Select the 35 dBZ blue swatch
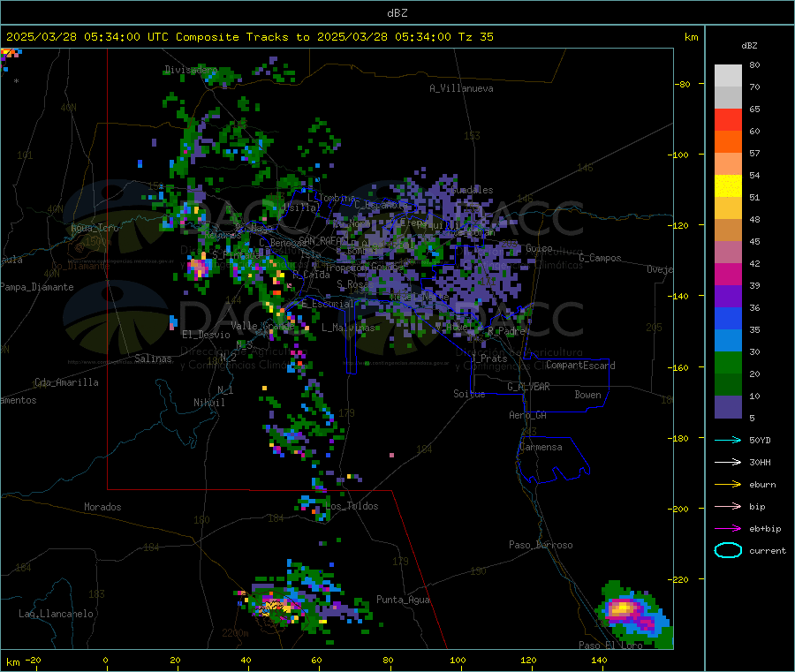795x672 pixels. click(x=728, y=318)
